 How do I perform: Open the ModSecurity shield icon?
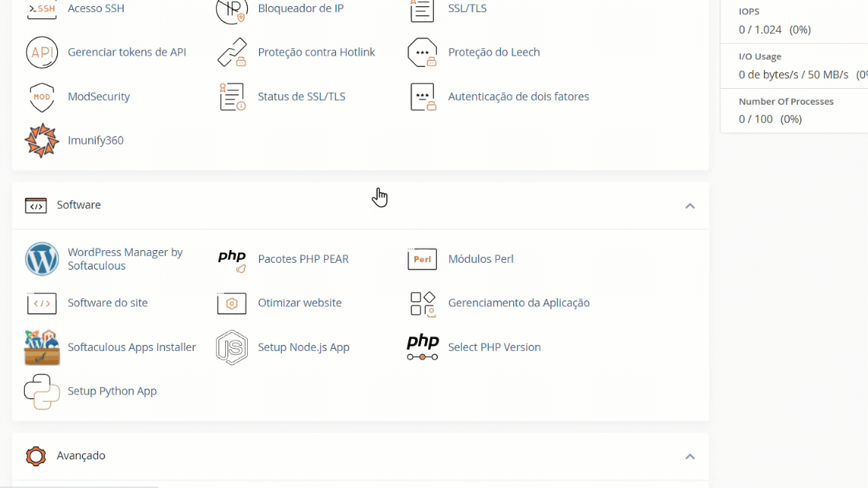[41, 97]
